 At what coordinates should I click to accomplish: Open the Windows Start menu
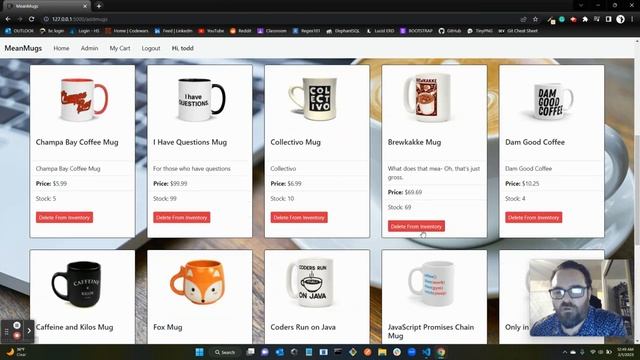coord(200,352)
